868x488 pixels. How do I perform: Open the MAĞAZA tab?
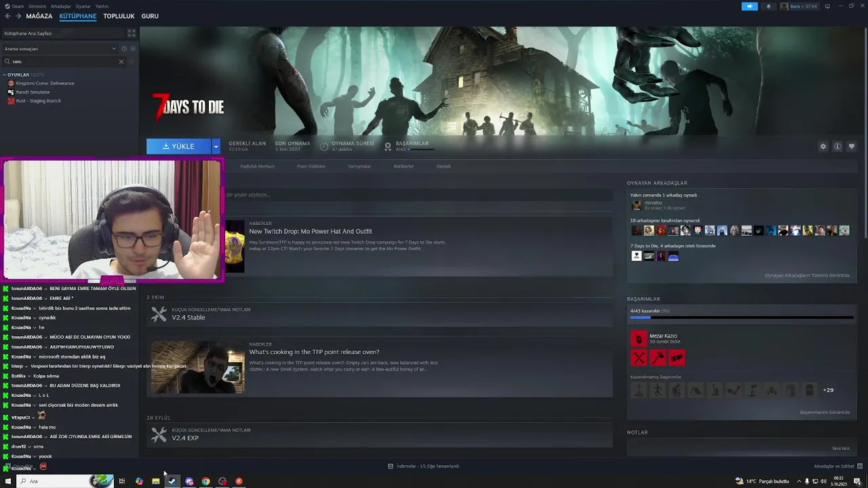(x=39, y=16)
